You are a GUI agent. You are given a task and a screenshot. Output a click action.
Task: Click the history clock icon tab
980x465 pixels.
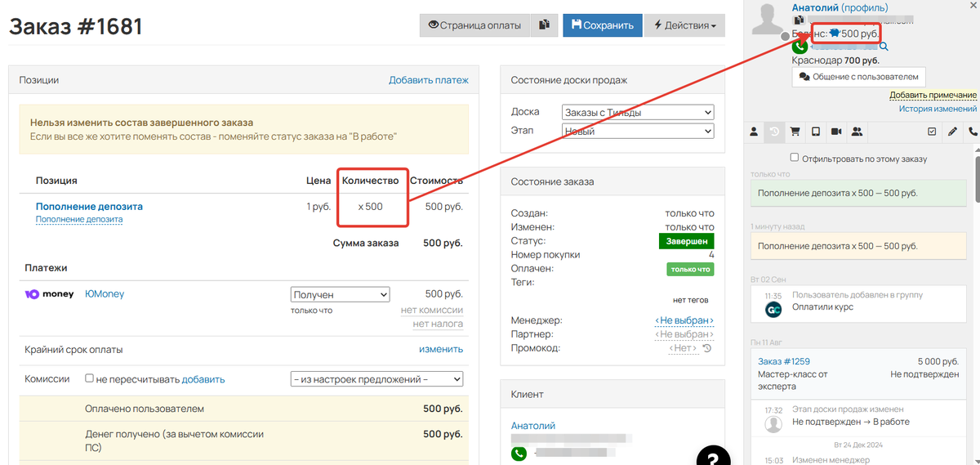tap(774, 131)
